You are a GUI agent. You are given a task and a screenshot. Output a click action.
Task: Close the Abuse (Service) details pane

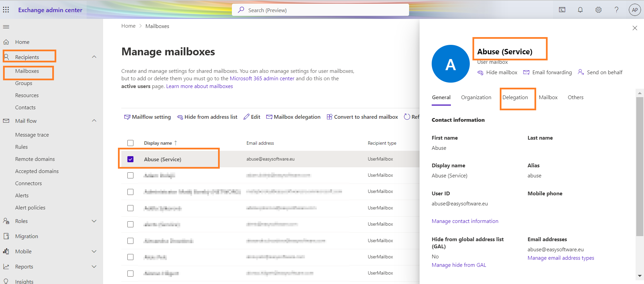tap(635, 28)
